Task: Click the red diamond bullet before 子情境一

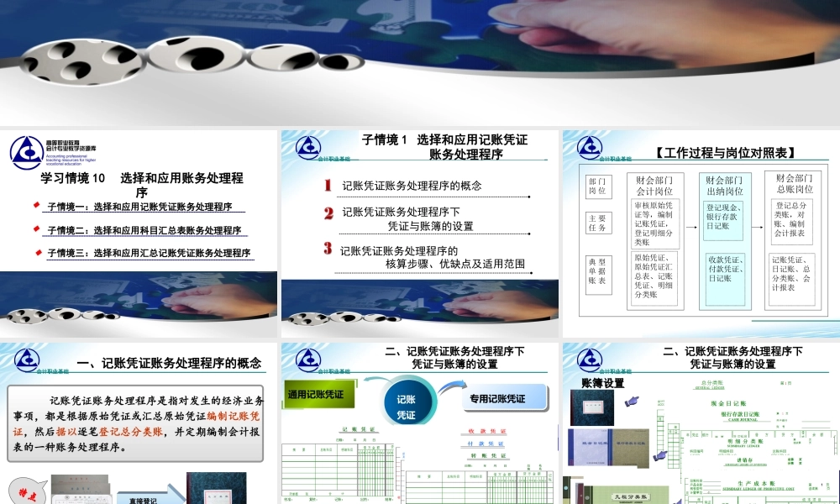Action: (x=37, y=207)
